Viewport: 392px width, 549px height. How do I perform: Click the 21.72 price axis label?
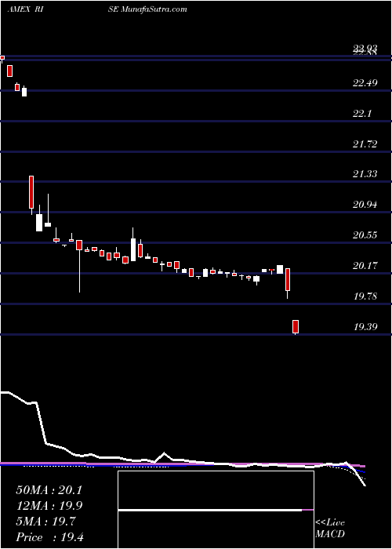[365, 144]
